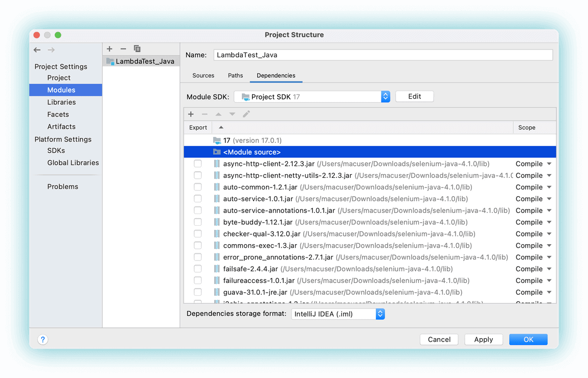Screen dimensions: 588x378
Task: Move dependency down with arrow icon
Action: (232, 114)
